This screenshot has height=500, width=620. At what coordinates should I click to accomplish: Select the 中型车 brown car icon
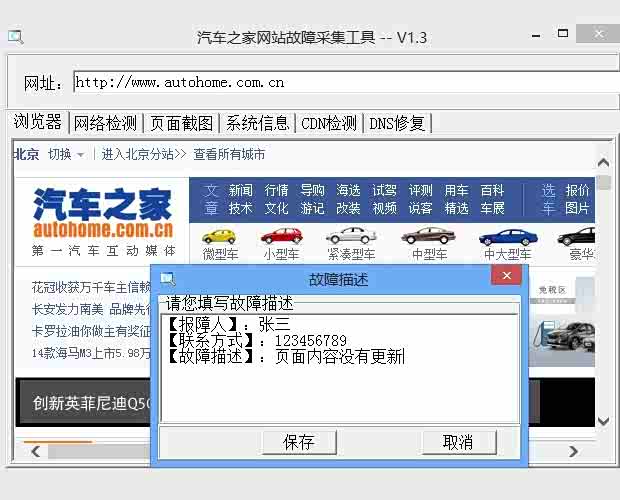point(429,236)
